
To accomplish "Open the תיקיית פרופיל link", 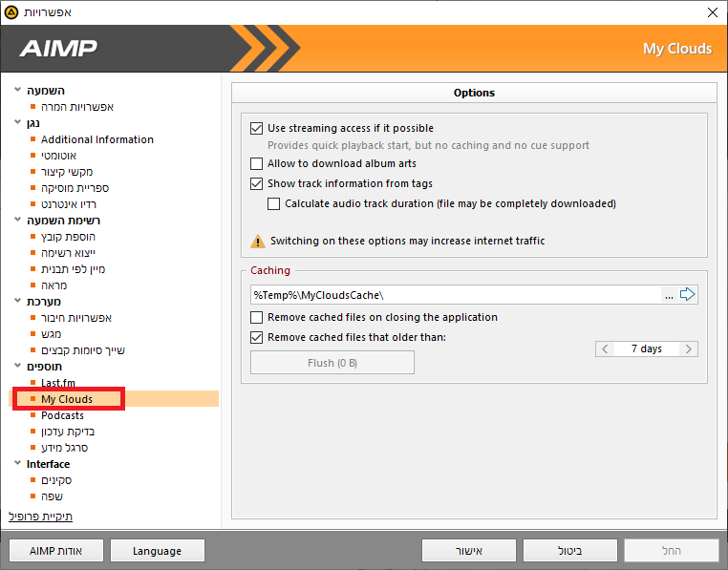I will coord(40,517).
